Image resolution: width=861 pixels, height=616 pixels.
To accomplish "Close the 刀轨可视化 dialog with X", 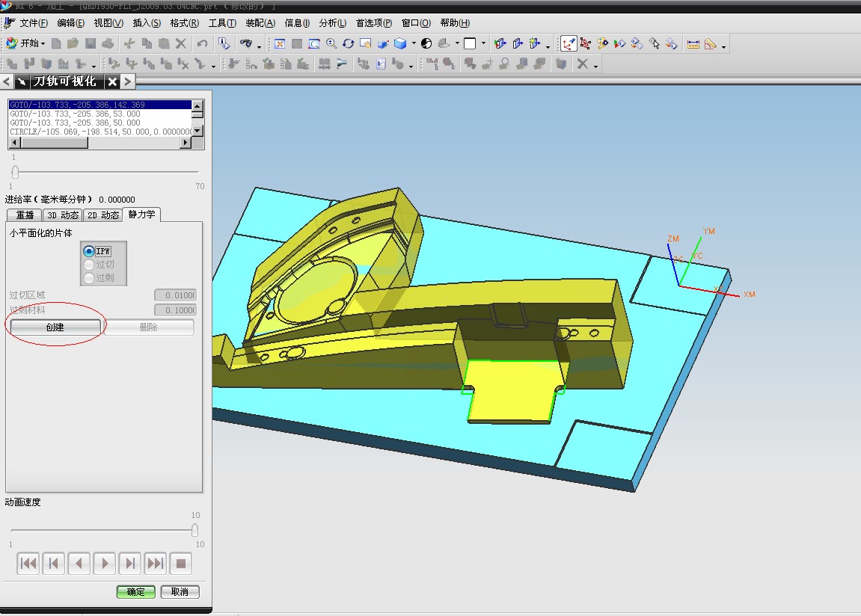I will point(112,81).
